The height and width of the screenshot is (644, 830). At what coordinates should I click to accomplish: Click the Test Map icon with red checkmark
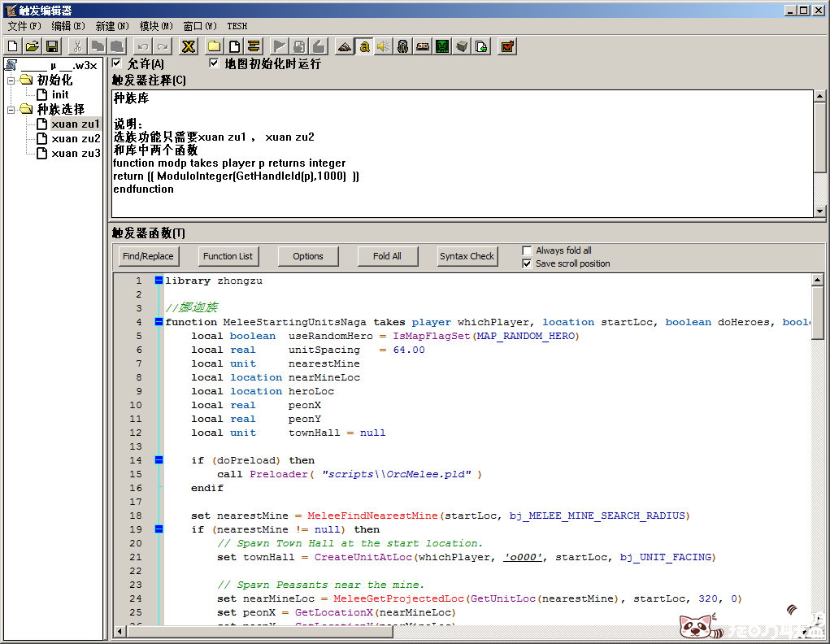(506, 46)
